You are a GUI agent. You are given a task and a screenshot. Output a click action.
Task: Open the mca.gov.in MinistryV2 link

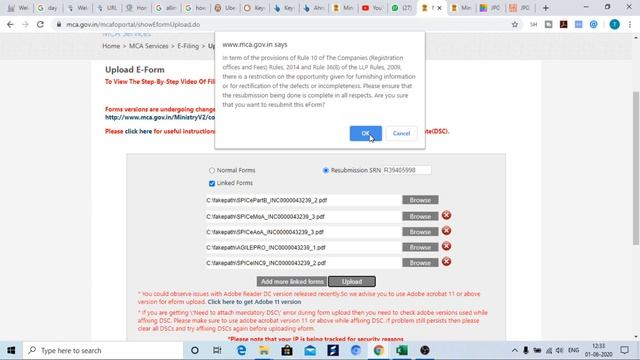tap(160, 118)
